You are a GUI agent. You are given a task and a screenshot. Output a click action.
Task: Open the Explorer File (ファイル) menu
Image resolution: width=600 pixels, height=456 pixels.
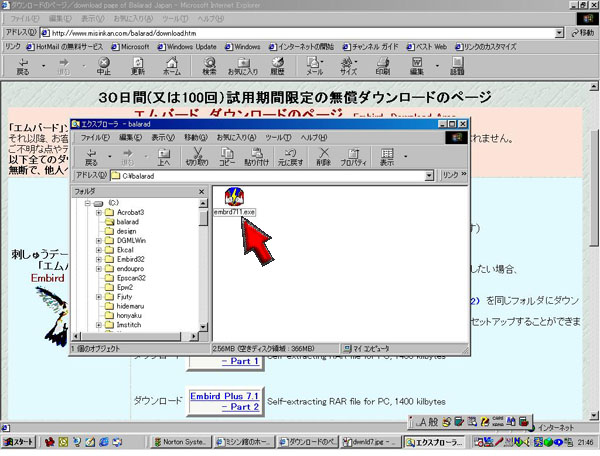point(95,137)
